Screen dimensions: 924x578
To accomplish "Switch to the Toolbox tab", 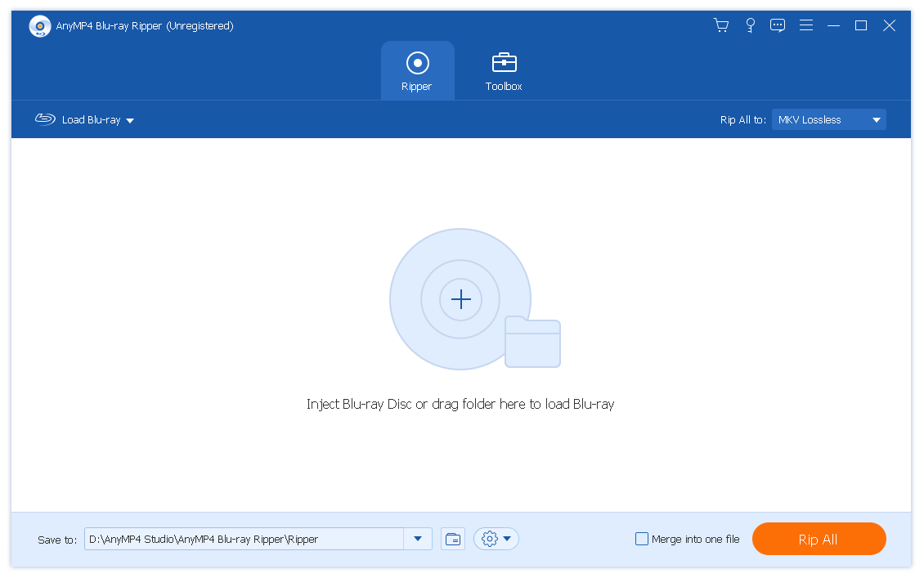I will click(x=504, y=70).
